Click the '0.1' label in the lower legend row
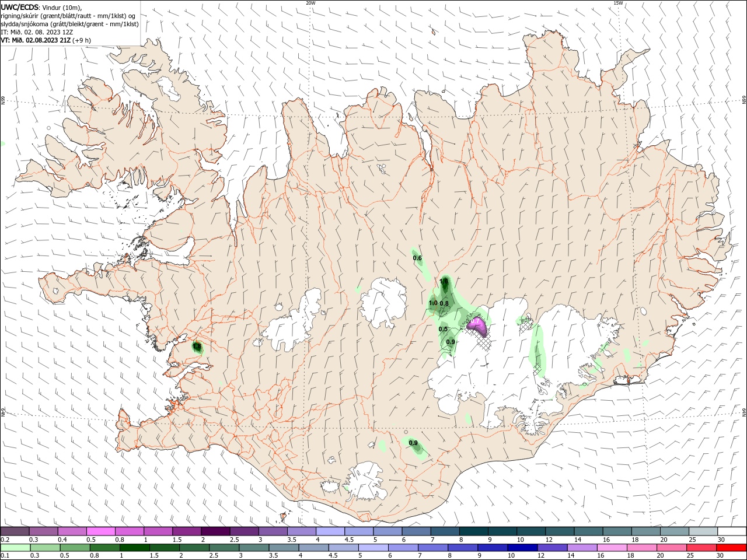This screenshot has width=747, height=560. point(5,556)
